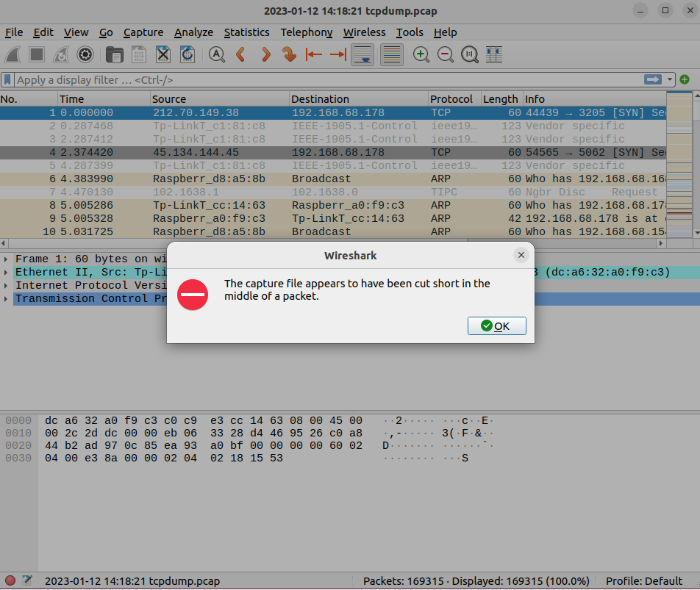Click the display filter input field
The width and height of the screenshot is (700, 590).
324,79
